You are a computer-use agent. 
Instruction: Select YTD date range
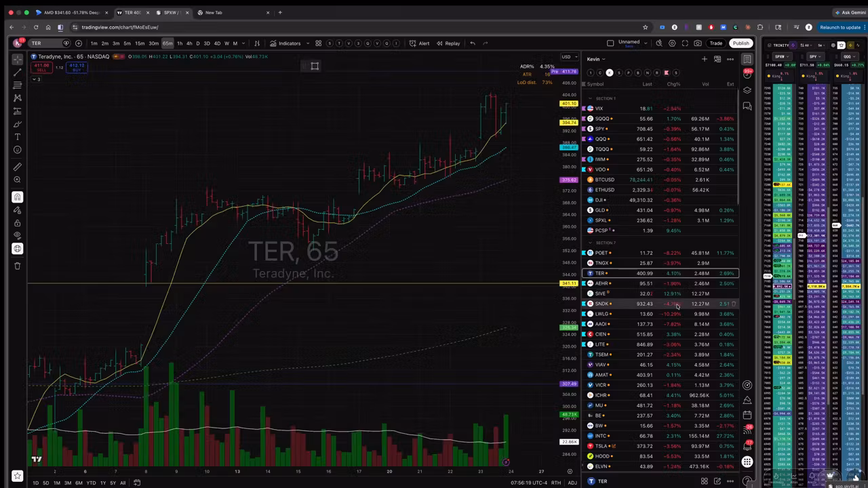click(91, 483)
